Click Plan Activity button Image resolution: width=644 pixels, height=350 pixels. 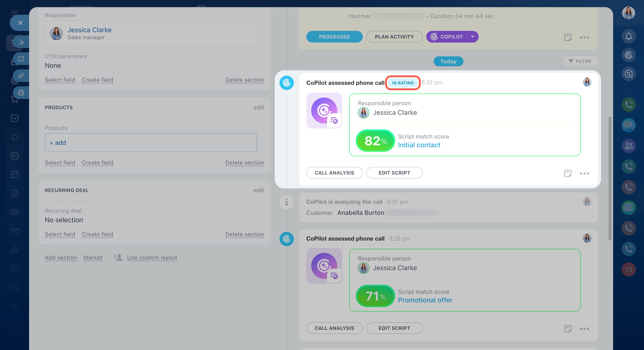(x=394, y=37)
